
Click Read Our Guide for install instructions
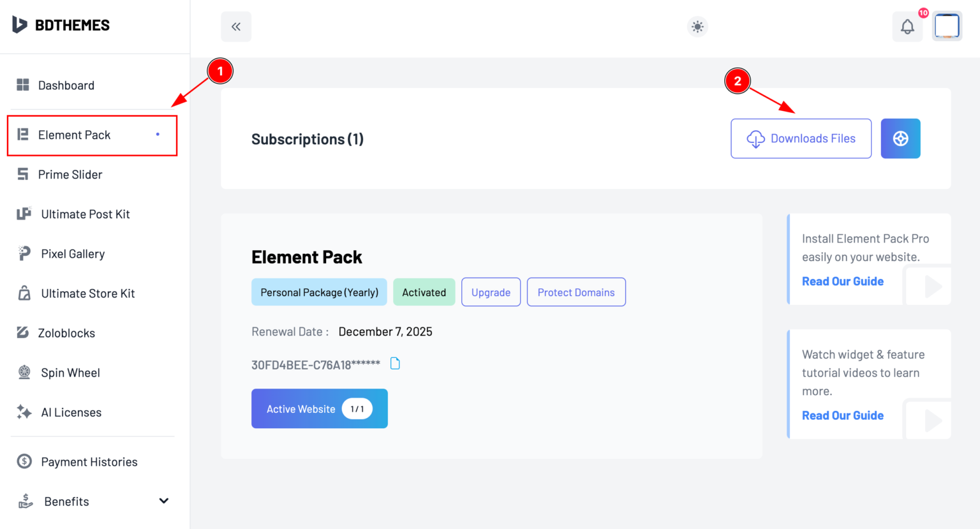pos(843,281)
